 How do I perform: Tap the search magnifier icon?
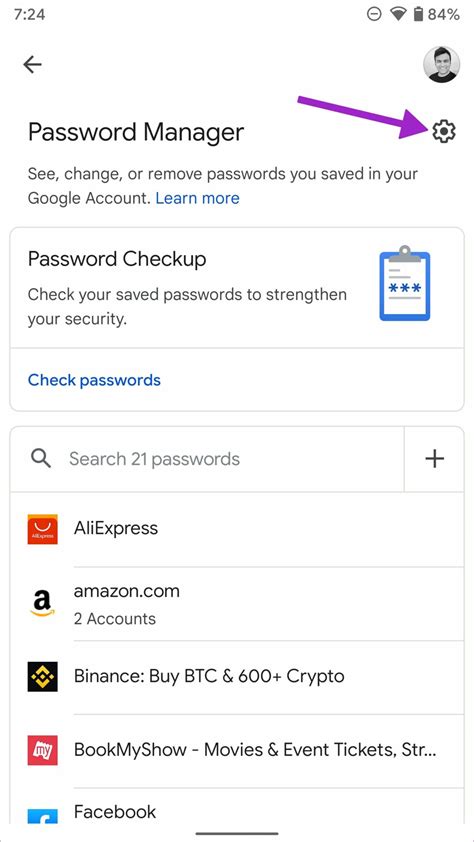pyautogui.click(x=41, y=459)
